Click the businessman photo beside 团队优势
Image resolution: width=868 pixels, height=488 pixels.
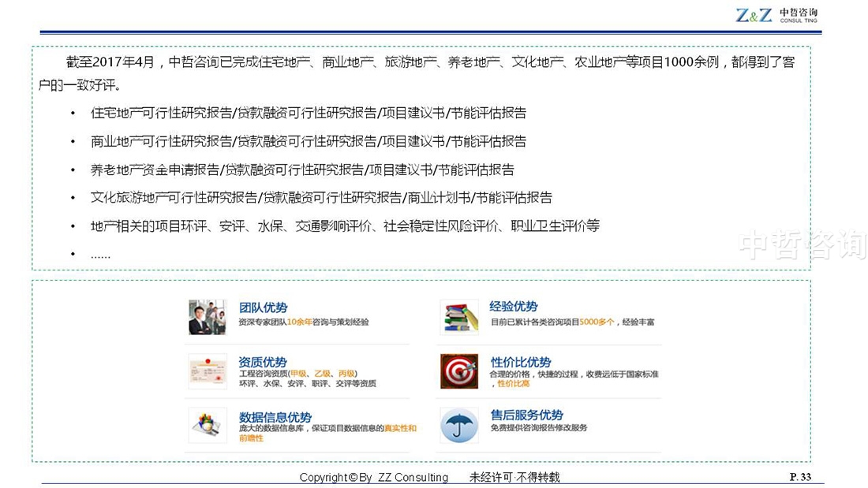[208, 316]
